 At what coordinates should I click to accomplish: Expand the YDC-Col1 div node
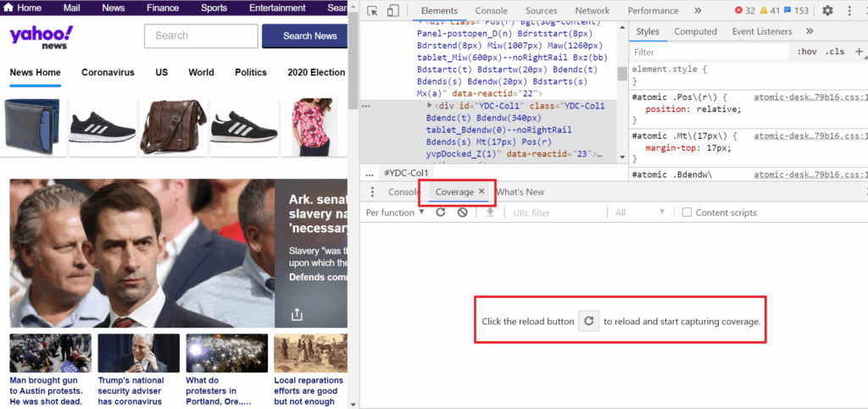click(x=430, y=105)
